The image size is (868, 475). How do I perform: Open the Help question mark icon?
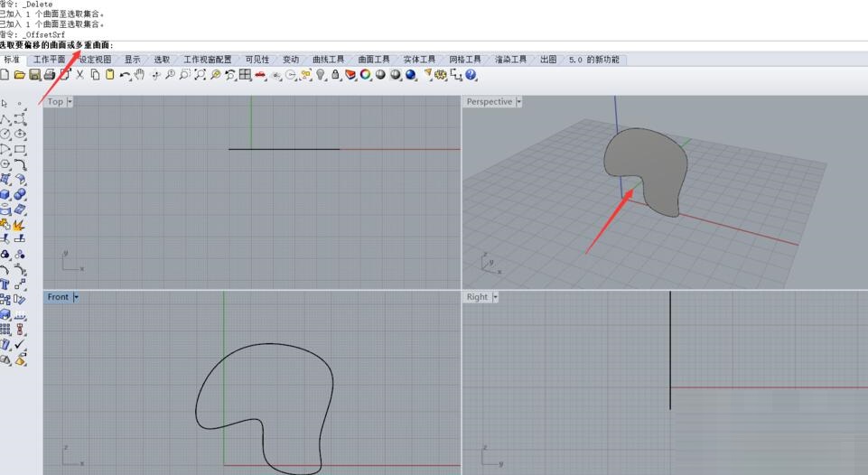(471, 75)
